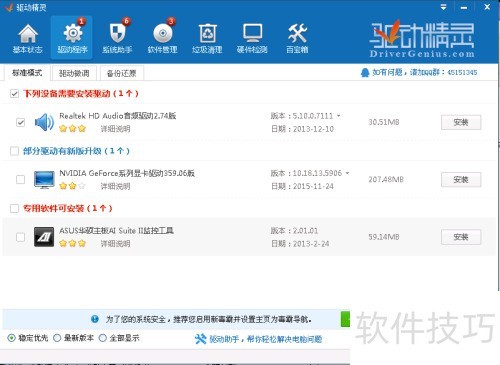Switch to the 备份还原 tab
Viewport: 500px width, 365px height.
pyautogui.click(x=122, y=73)
